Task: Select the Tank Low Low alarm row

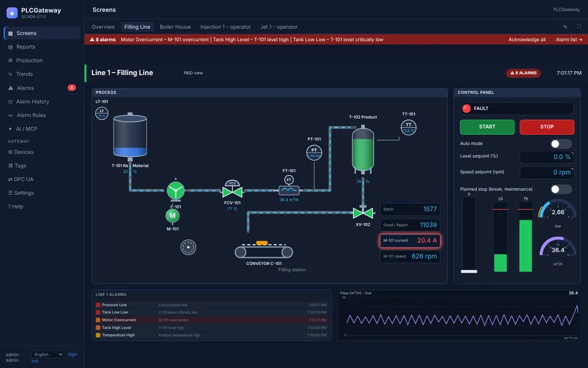Action: click(x=211, y=312)
